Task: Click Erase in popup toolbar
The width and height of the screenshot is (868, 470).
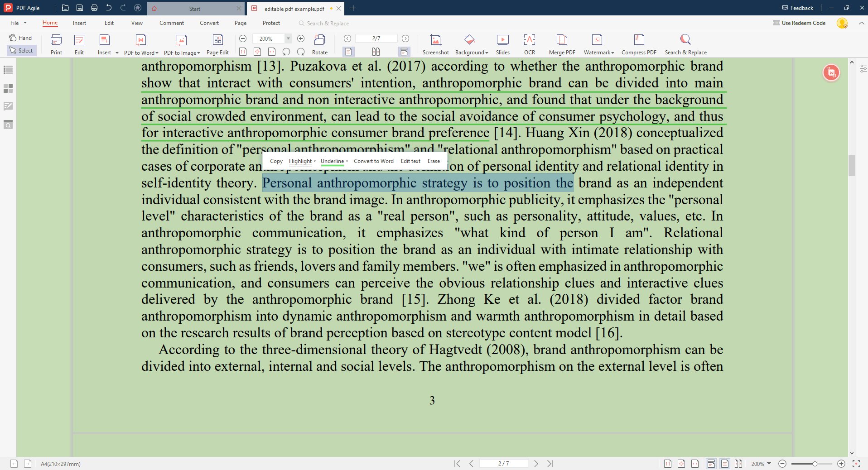Action: pos(434,161)
